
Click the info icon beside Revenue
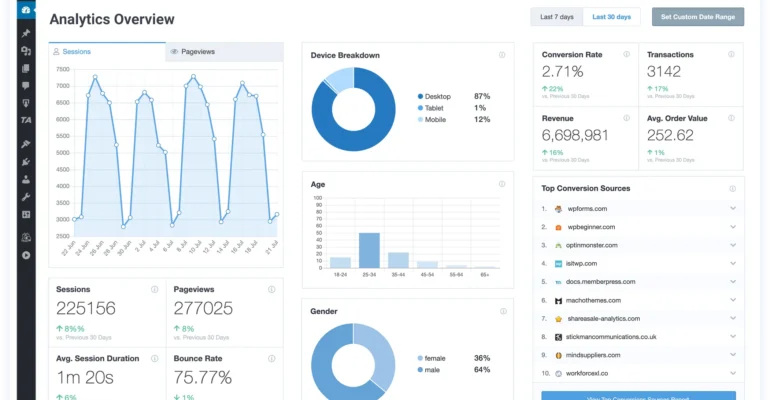[x=627, y=118]
